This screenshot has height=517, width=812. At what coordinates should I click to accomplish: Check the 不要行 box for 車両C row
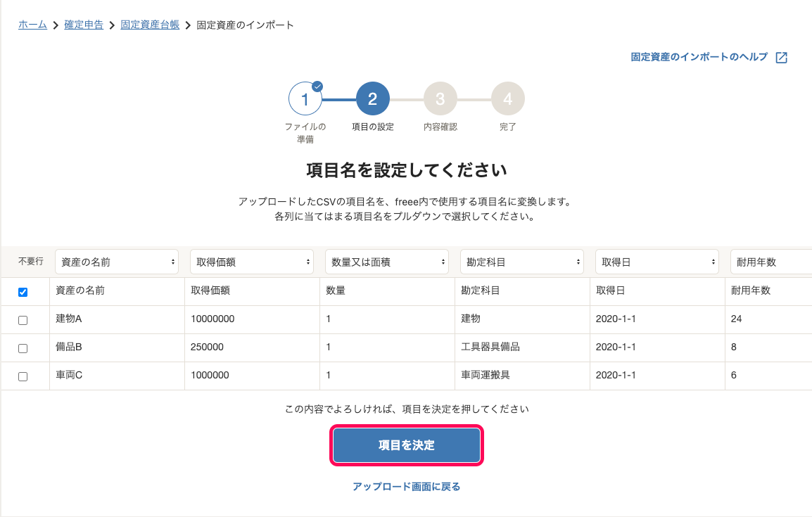coord(23,377)
